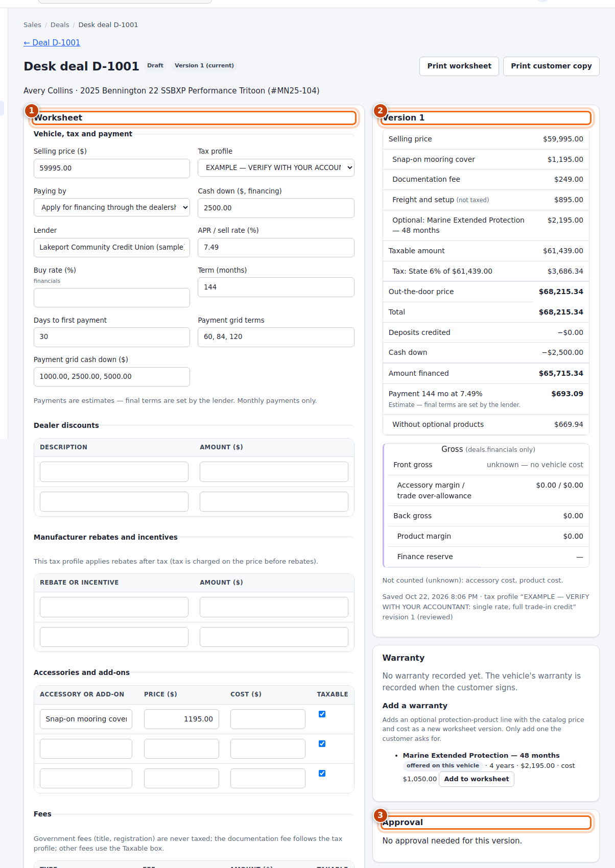This screenshot has width=615, height=868.
Task: Click the monthly payment $693.09
Action: coord(567,394)
